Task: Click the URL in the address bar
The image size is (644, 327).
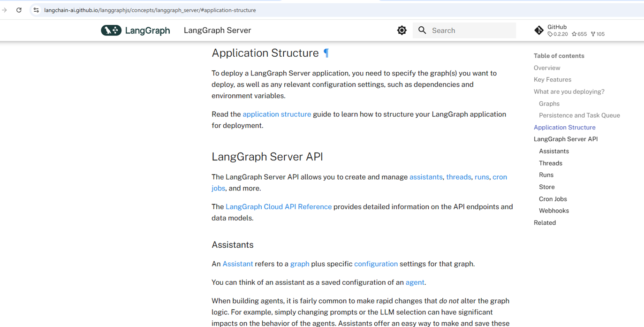Action: [150, 10]
